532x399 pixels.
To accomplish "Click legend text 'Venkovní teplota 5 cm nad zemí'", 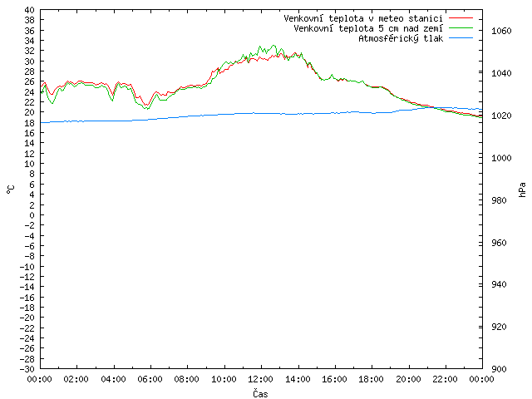I will (x=368, y=28).
